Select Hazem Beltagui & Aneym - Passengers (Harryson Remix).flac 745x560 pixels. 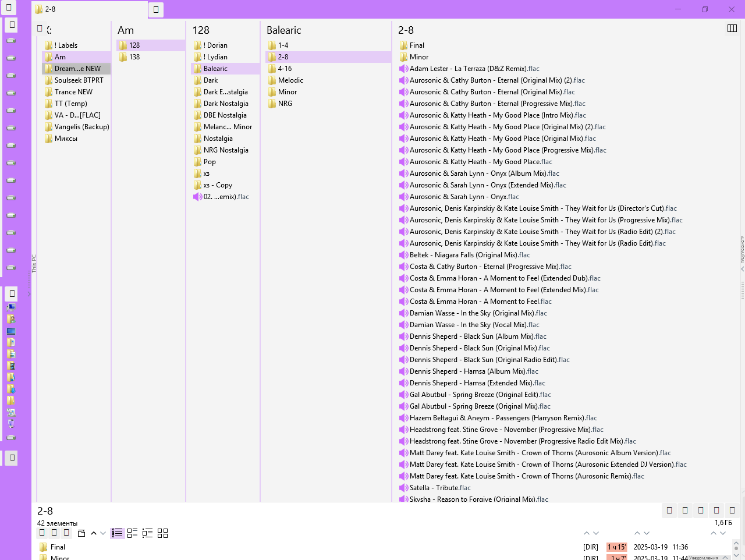pos(503,418)
